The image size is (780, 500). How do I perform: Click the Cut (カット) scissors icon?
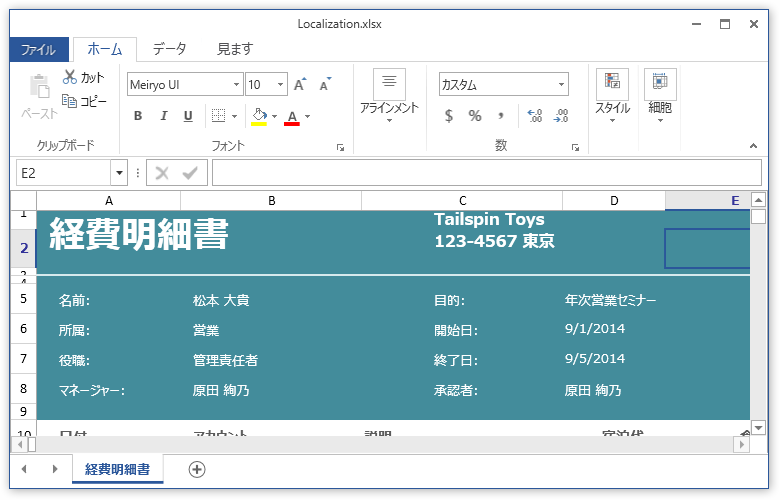click(70, 78)
